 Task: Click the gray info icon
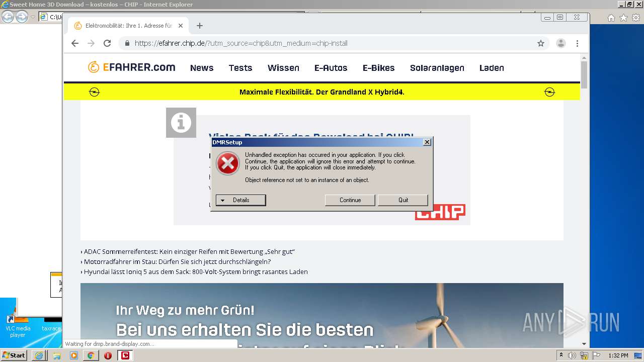(181, 123)
